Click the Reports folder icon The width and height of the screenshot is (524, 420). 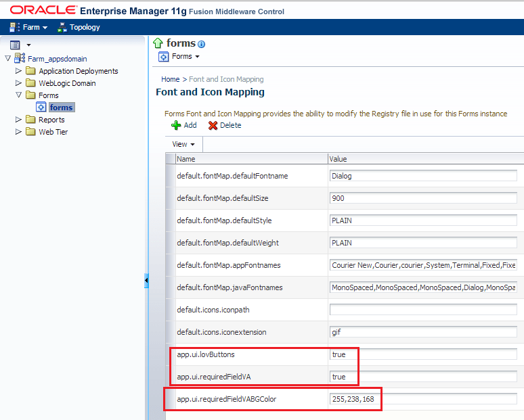(x=30, y=119)
